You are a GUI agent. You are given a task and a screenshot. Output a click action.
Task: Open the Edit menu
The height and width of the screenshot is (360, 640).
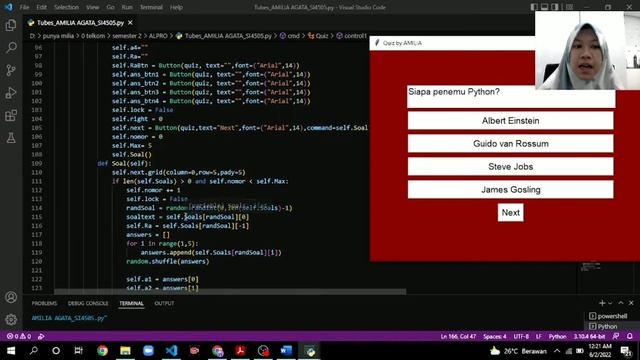pos(41,7)
